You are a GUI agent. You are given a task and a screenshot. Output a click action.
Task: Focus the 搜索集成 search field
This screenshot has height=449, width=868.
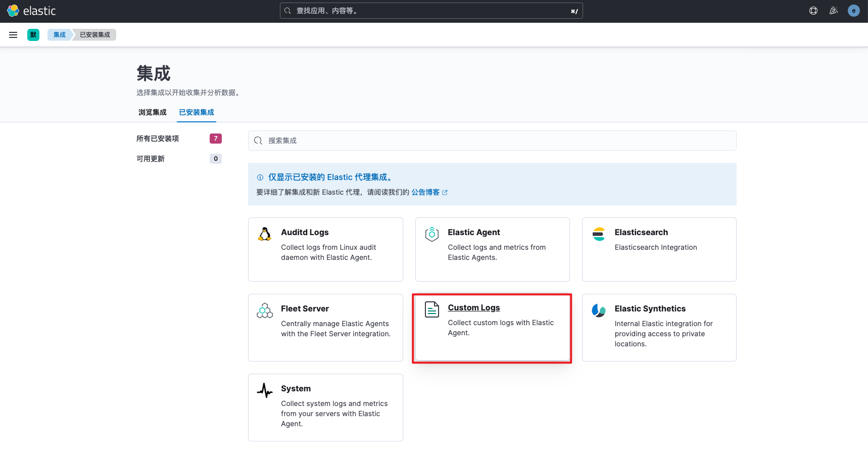[492, 141]
